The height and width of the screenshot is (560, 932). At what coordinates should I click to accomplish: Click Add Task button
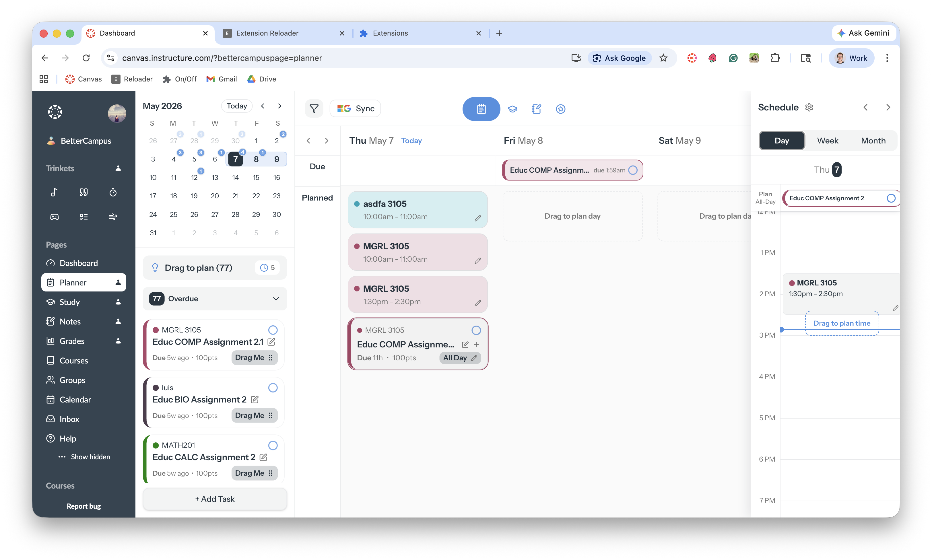[215, 499]
